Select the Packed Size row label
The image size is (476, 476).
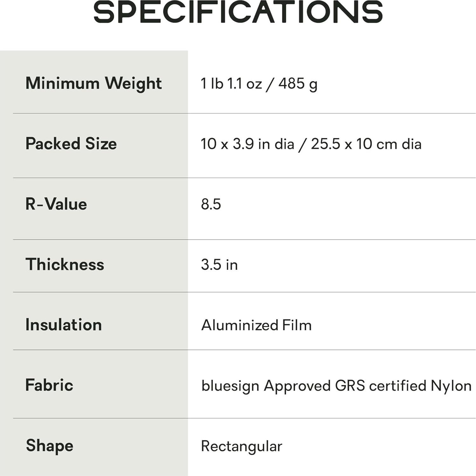click(x=71, y=144)
